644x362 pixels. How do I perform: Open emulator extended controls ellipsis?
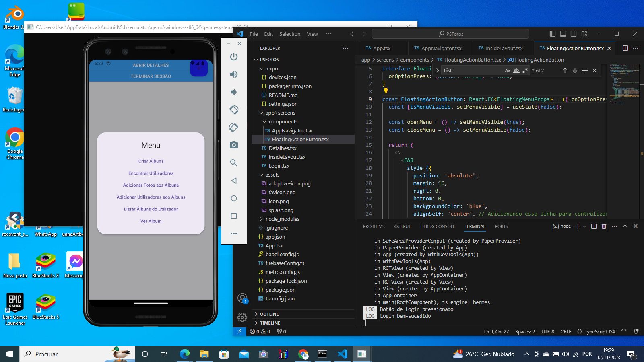pos(233,234)
